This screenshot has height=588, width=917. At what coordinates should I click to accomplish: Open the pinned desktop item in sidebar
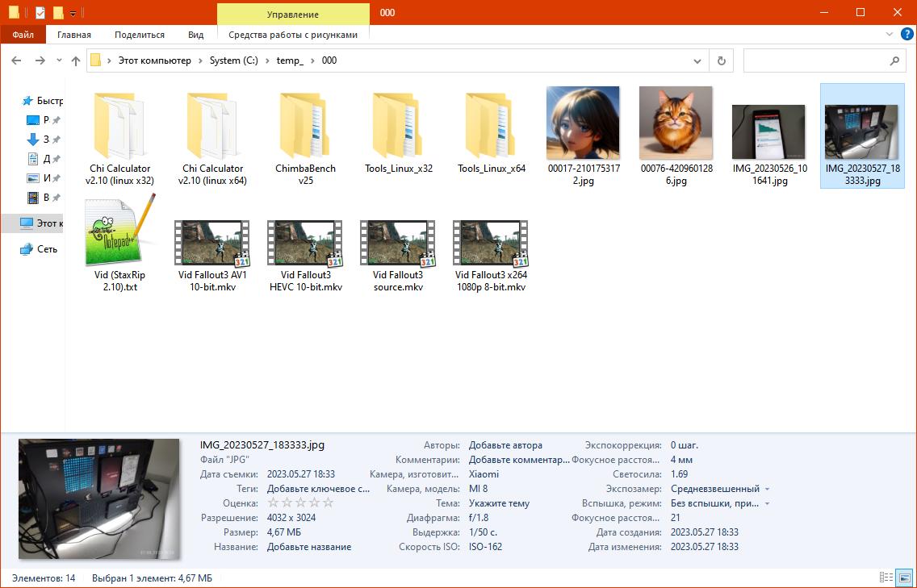pos(42,120)
